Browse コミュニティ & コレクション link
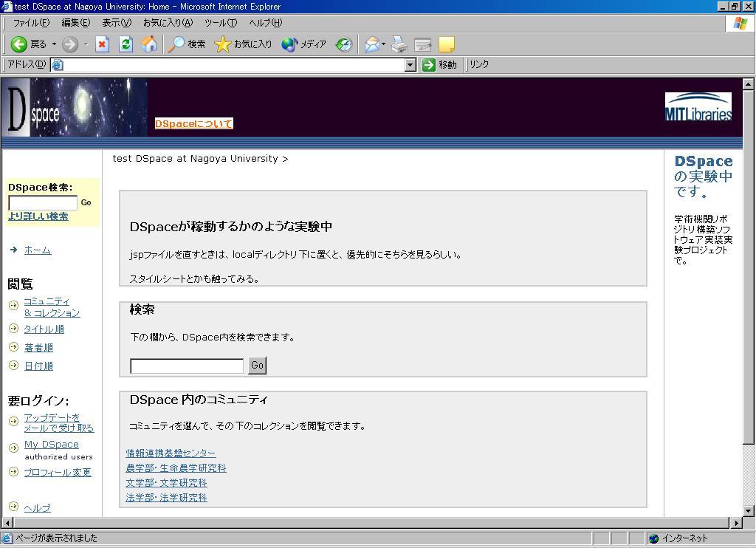The image size is (756, 548). 52,307
